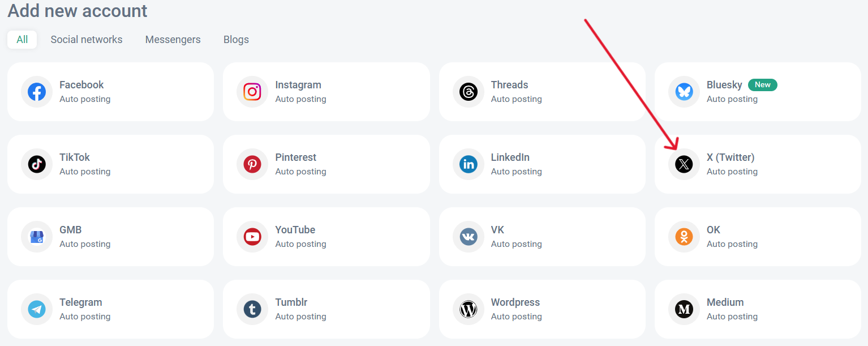
Task: Click the Bluesky butterfly icon
Action: (684, 92)
